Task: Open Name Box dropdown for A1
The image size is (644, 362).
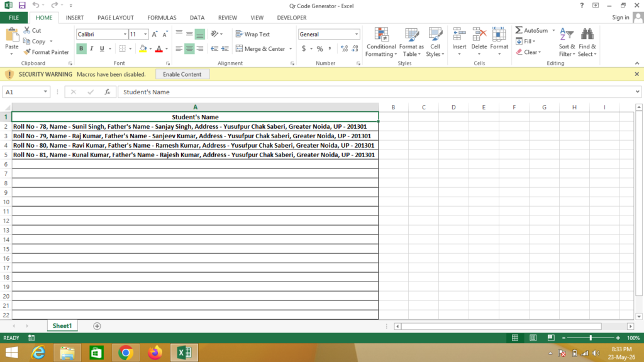Action: pyautogui.click(x=45, y=92)
